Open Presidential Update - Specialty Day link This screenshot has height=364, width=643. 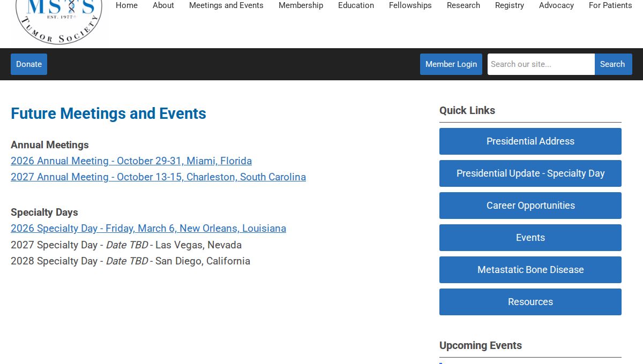(530, 173)
